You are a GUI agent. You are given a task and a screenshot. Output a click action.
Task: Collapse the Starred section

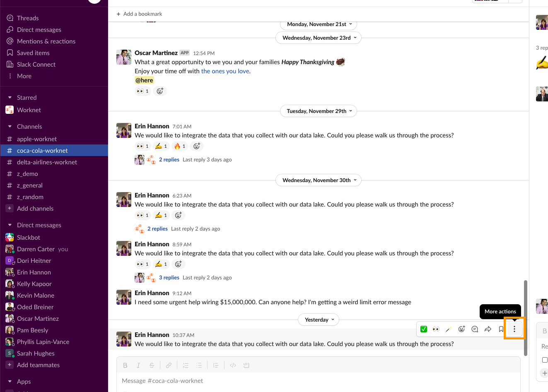(x=10, y=98)
